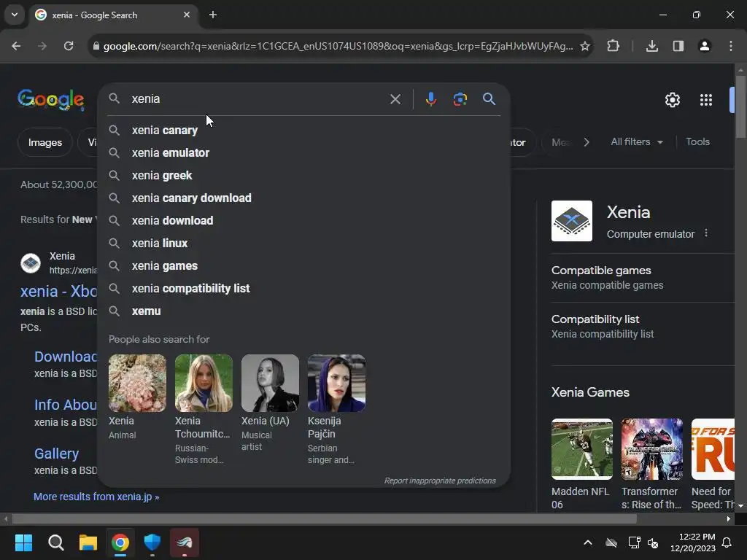Select suggestion xenia linux
The width and height of the screenshot is (747, 560).
[304, 244]
